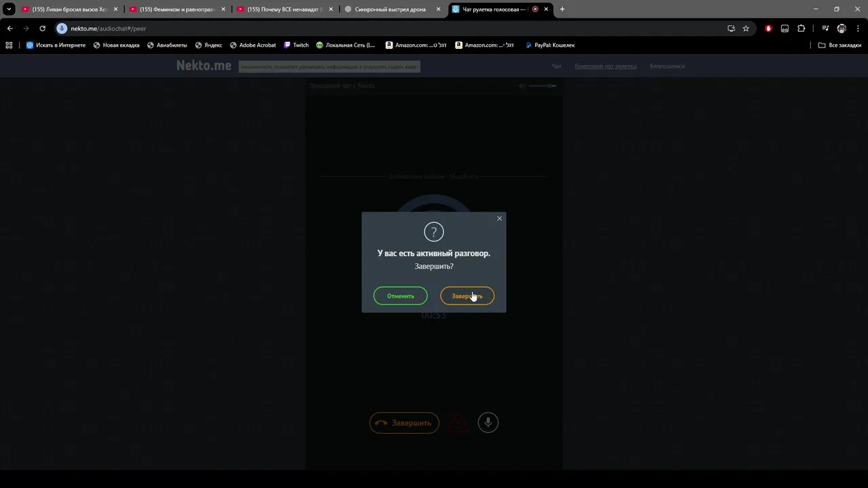The height and width of the screenshot is (488, 868).
Task: Click the tab search dropdown arrow
Action: point(9,9)
